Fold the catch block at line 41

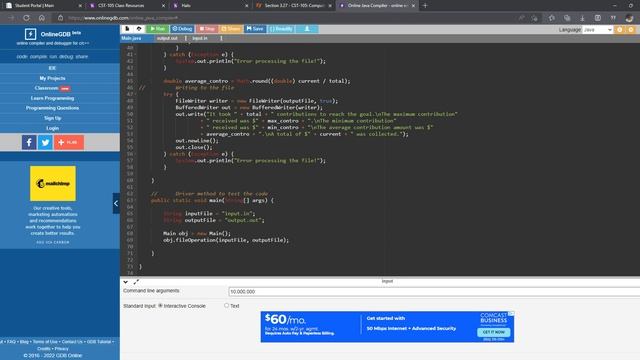(x=136, y=54)
